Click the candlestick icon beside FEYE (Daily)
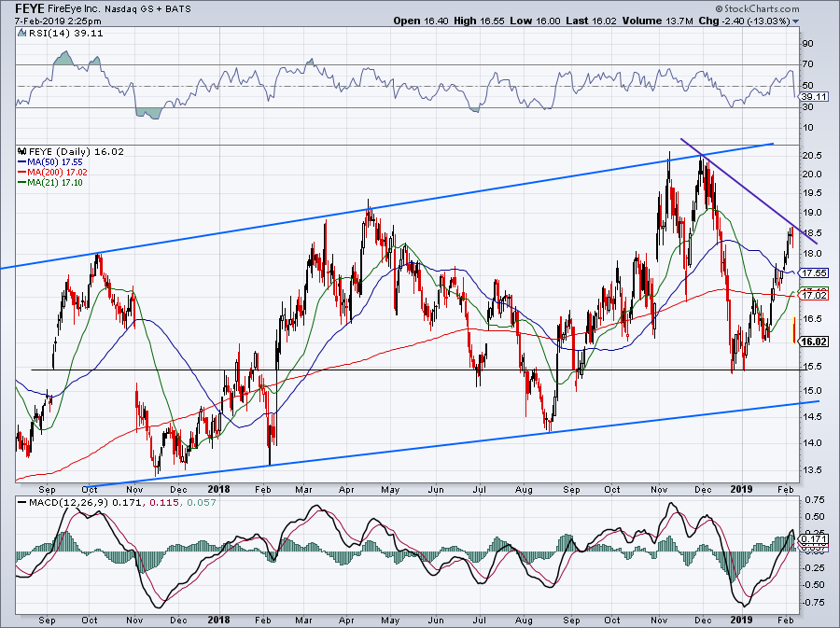 click(x=22, y=151)
